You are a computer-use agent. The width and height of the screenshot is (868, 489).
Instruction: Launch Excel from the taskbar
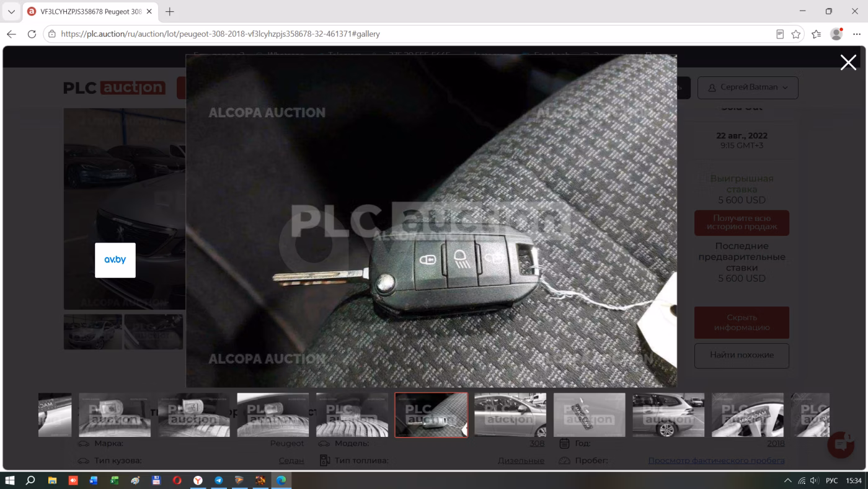[115, 480]
